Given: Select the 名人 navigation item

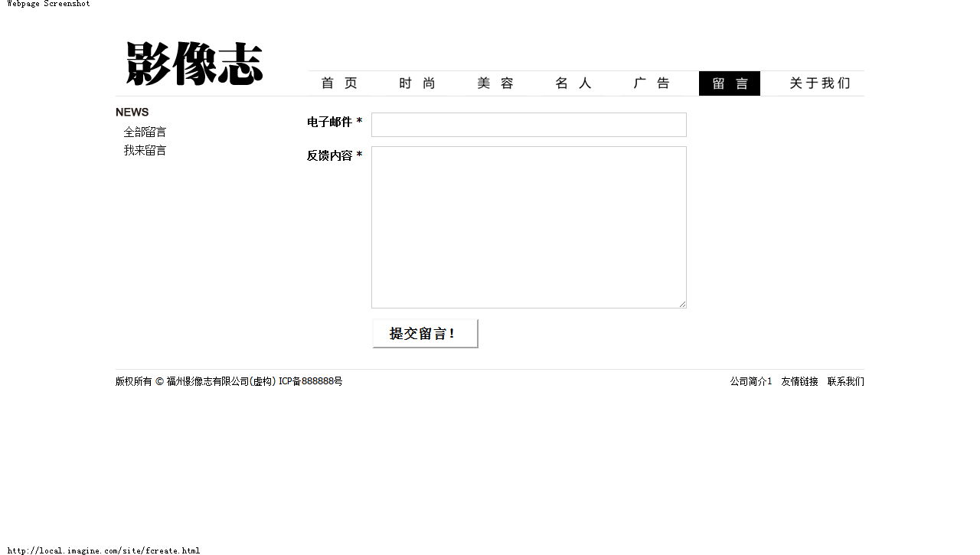Looking at the screenshot, I should click(573, 83).
